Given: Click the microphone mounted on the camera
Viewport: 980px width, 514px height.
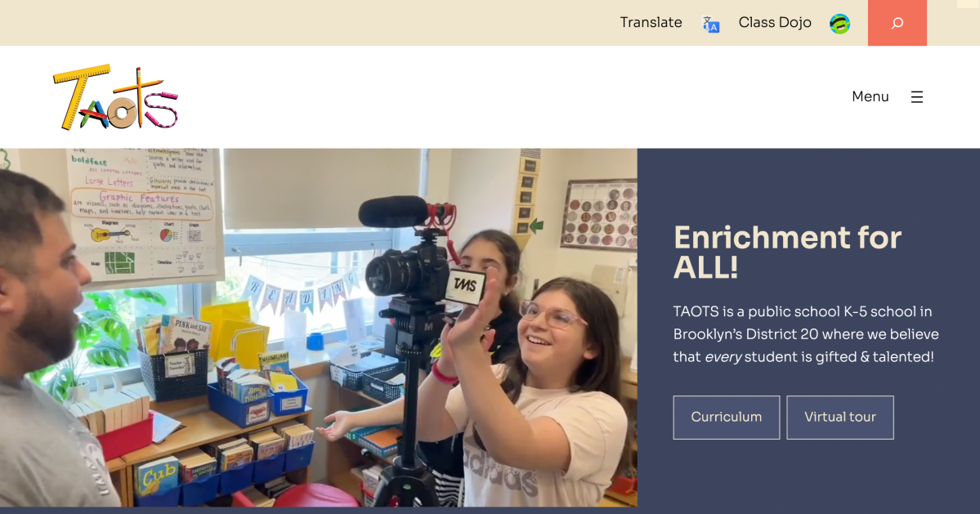Looking at the screenshot, I should click(x=394, y=212).
